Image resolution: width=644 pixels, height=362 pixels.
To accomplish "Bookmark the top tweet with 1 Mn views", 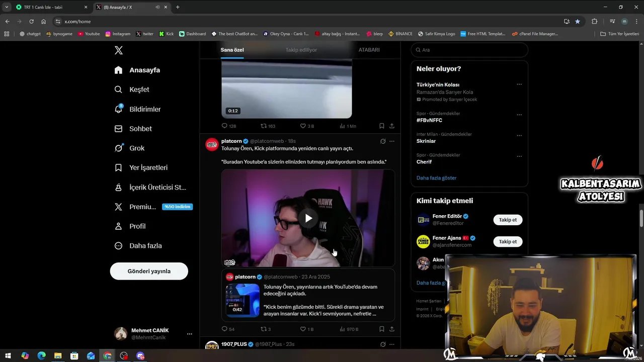I will (382, 126).
